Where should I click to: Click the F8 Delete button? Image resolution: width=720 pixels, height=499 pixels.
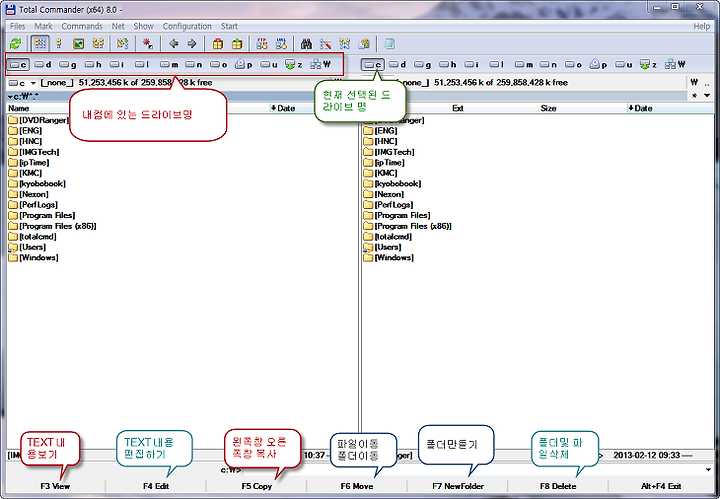click(558, 486)
